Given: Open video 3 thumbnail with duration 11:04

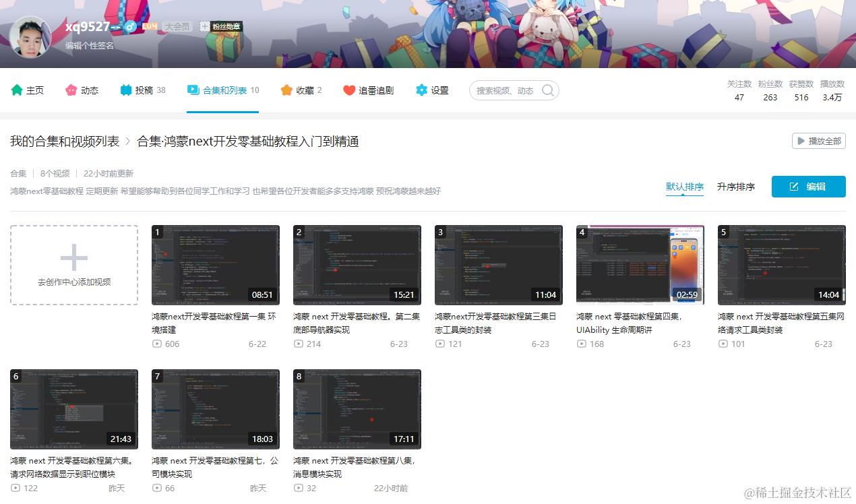Looking at the screenshot, I should coord(499,265).
